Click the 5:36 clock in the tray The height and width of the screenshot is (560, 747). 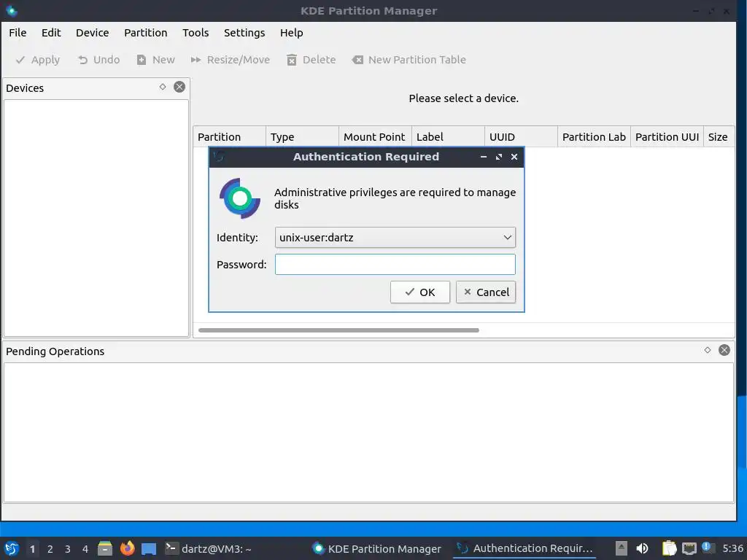pos(732,548)
